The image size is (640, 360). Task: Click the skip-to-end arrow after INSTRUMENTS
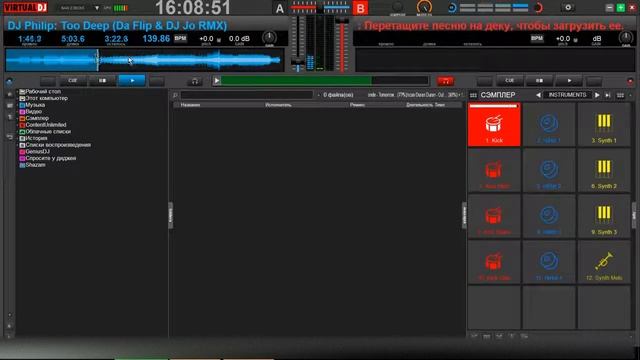coord(608,95)
